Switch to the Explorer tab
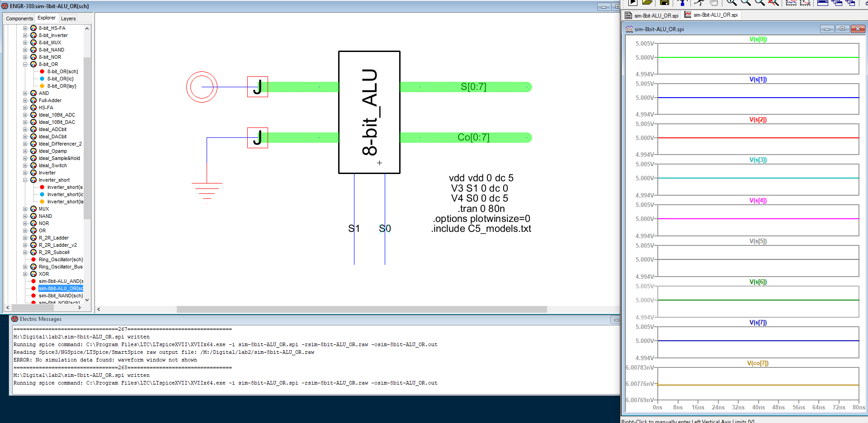Viewport: 868px width, 423px height. [x=47, y=18]
